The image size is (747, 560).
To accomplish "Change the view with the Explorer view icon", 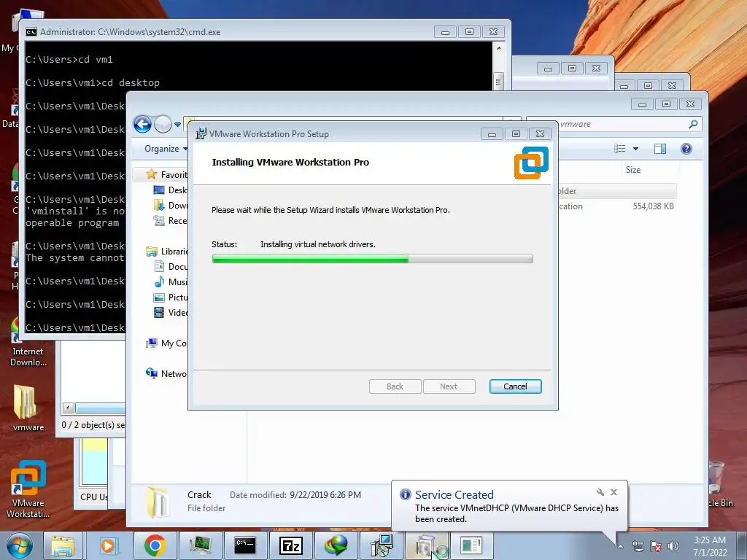I will coord(620,149).
